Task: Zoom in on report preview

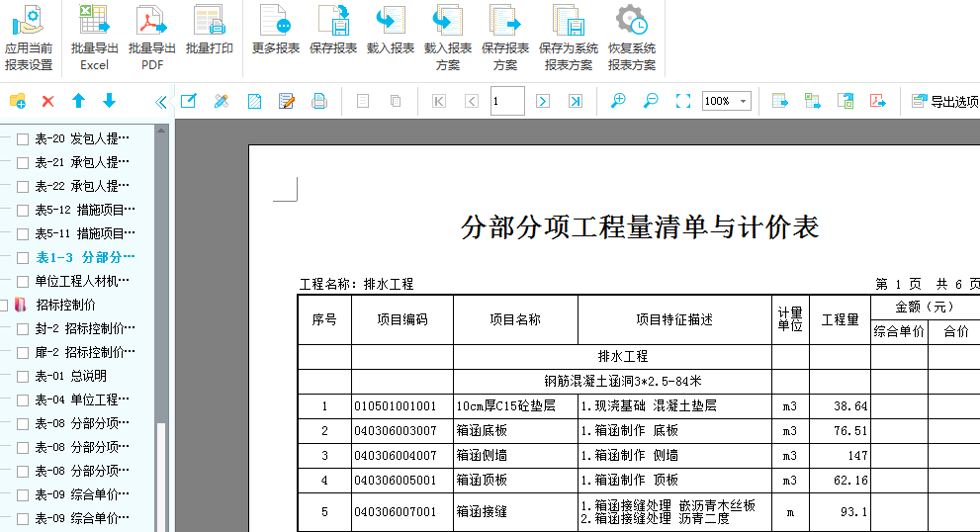Action: pyautogui.click(x=618, y=101)
